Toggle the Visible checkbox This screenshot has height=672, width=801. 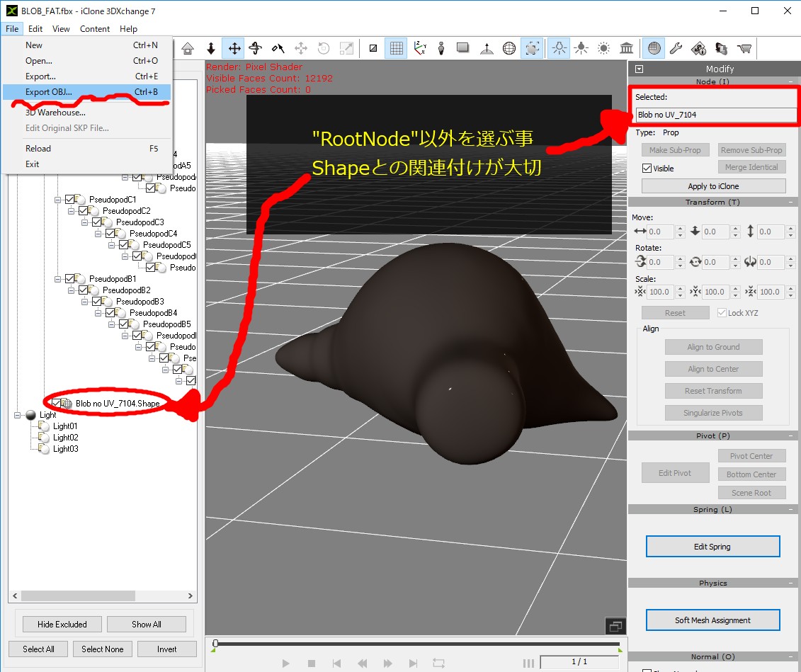(x=647, y=168)
